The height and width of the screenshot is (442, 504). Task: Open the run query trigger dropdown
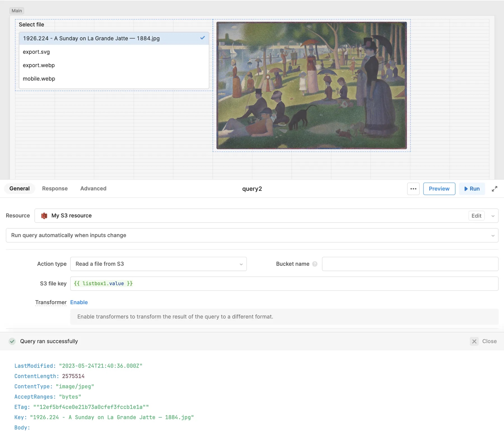click(x=252, y=235)
